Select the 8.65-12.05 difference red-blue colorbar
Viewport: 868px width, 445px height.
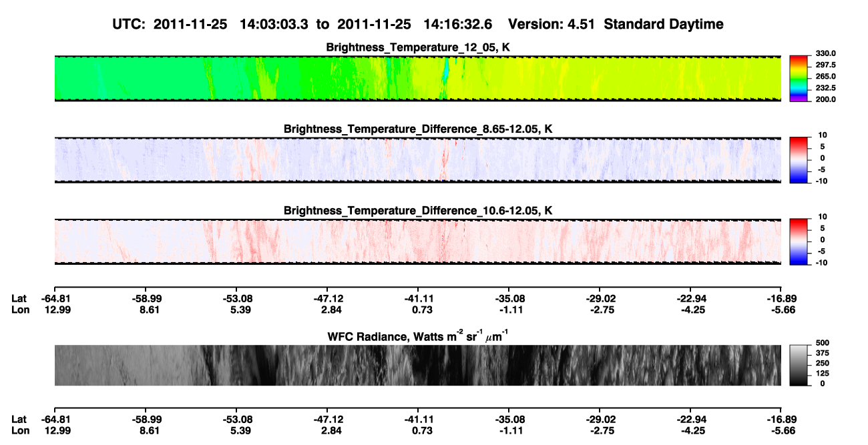pyautogui.click(x=799, y=160)
